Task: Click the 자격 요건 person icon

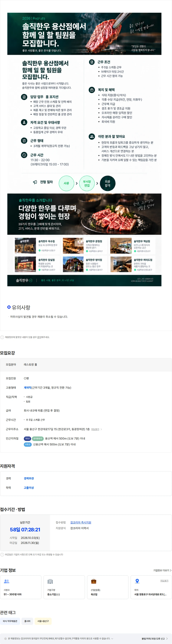Action: point(24,122)
